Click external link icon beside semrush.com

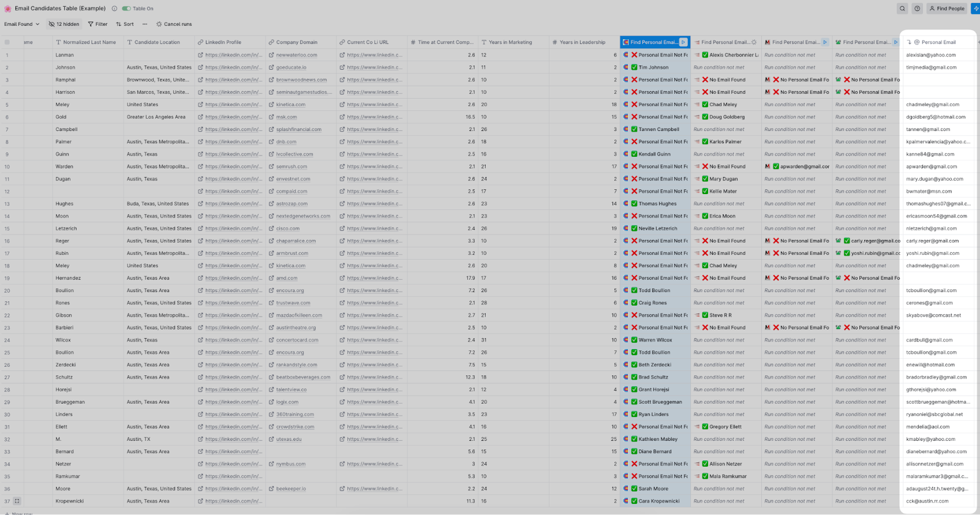(271, 167)
